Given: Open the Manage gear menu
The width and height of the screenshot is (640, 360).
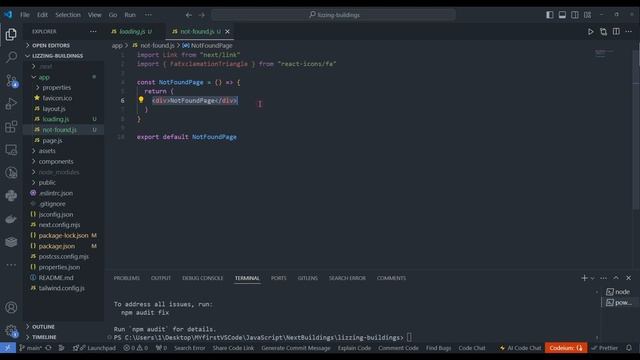Looking at the screenshot, I should (11, 330).
